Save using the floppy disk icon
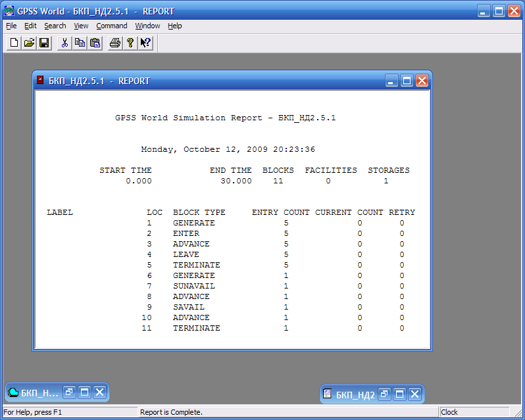 point(44,43)
